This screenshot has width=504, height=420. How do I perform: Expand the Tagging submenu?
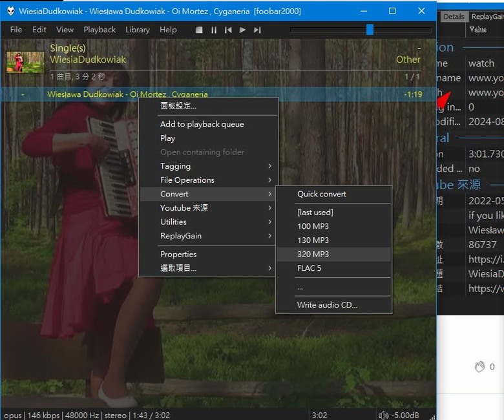point(208,166)
